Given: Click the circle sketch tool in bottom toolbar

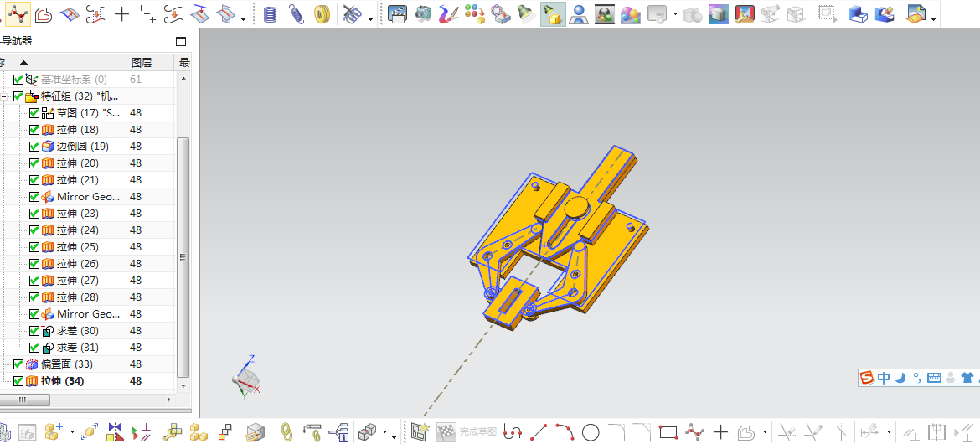Looking at the screenshot, I should (591, 431).
